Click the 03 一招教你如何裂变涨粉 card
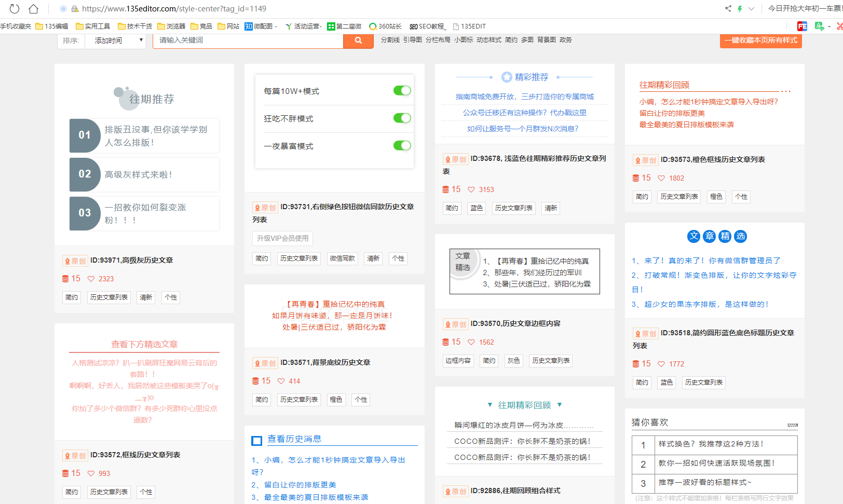 144,213
